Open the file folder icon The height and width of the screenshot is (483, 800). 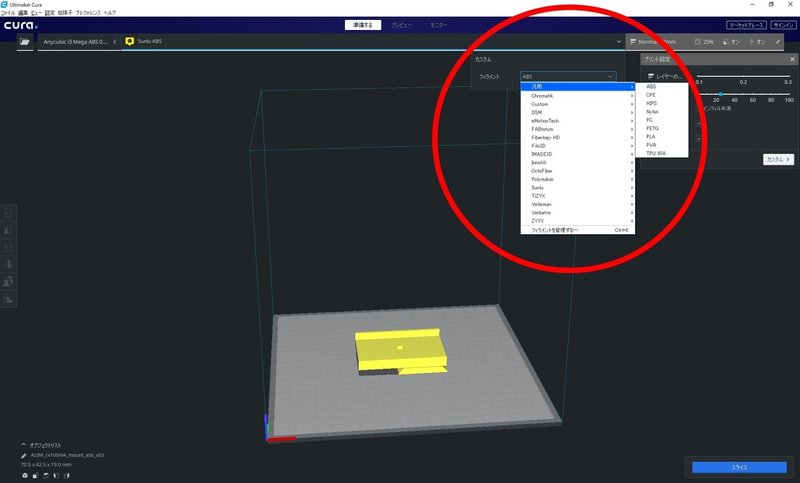coord(24,42)
